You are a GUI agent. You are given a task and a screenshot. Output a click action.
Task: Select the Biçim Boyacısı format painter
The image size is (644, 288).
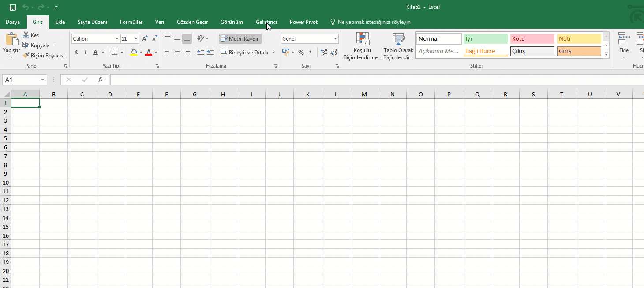(44, 56)
